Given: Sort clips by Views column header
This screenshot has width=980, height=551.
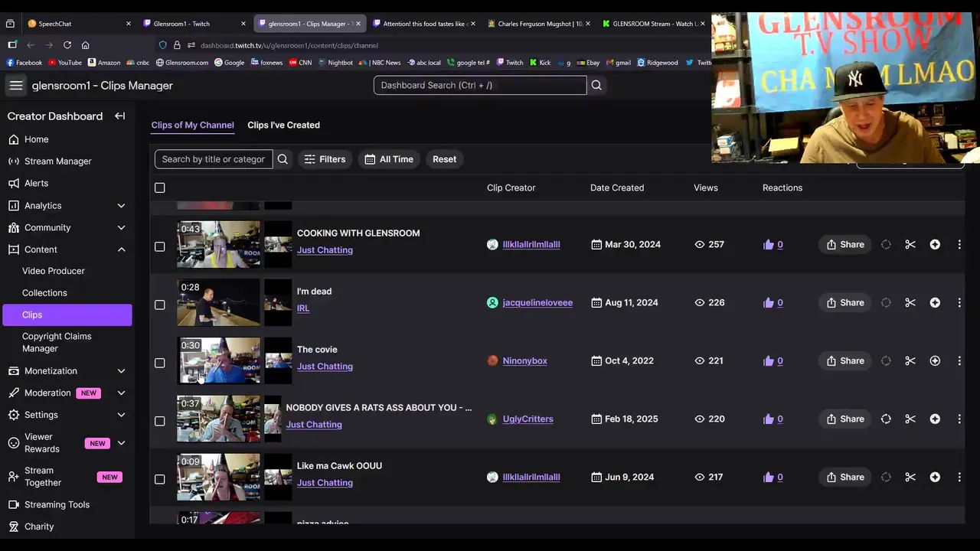Looking at the screenshot, I should click(706, 187).
